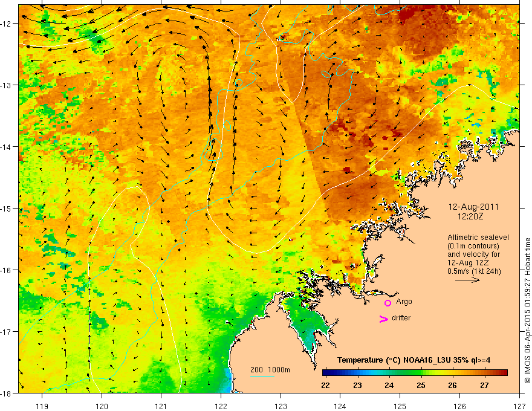532x411 pixels.
Task: Click the latitude axis label '-17'
Action: point(6,332)
